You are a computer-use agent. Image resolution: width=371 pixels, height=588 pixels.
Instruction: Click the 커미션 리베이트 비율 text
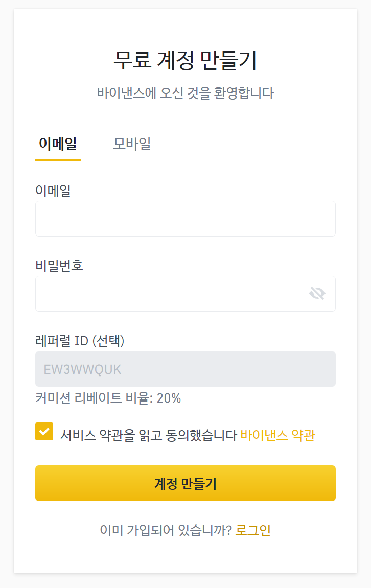click(x=94, y=398)
